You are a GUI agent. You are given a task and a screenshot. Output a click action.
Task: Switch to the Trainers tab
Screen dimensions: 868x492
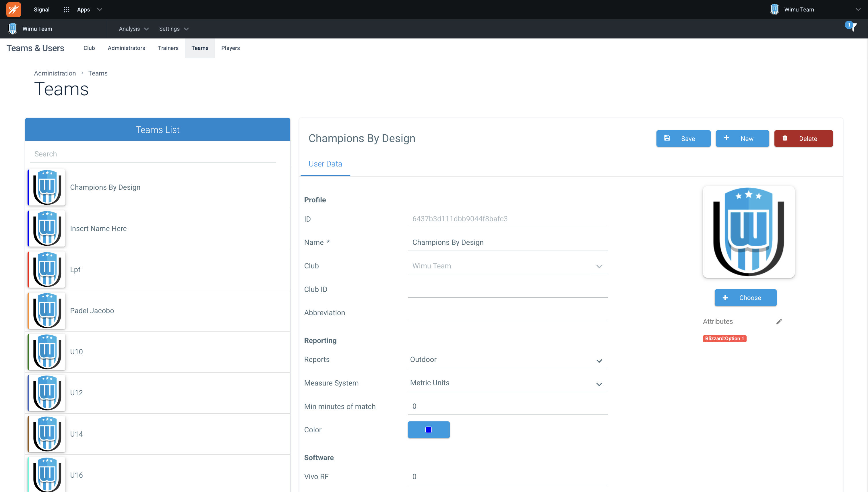pyautogui.click(x=168, y=48)
